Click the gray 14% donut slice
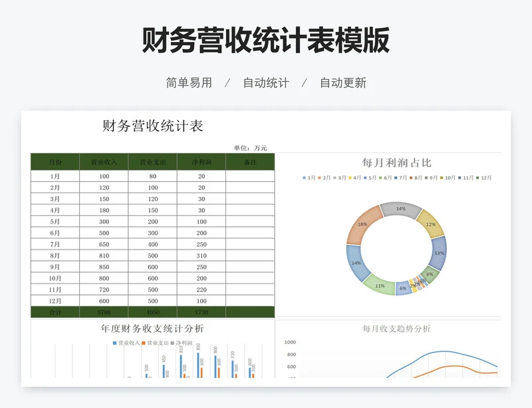532x408 pixels. click(x=401, y=208)
